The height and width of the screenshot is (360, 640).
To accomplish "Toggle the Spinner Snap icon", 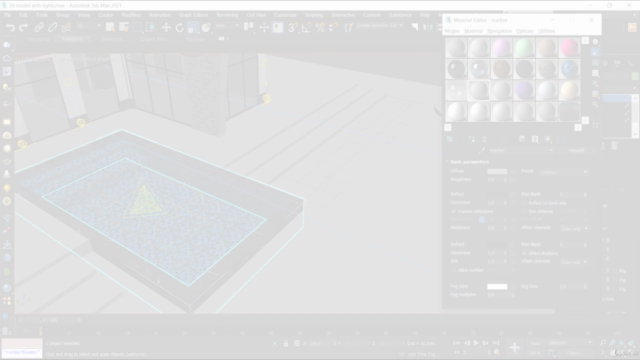I will coord(333,27).
